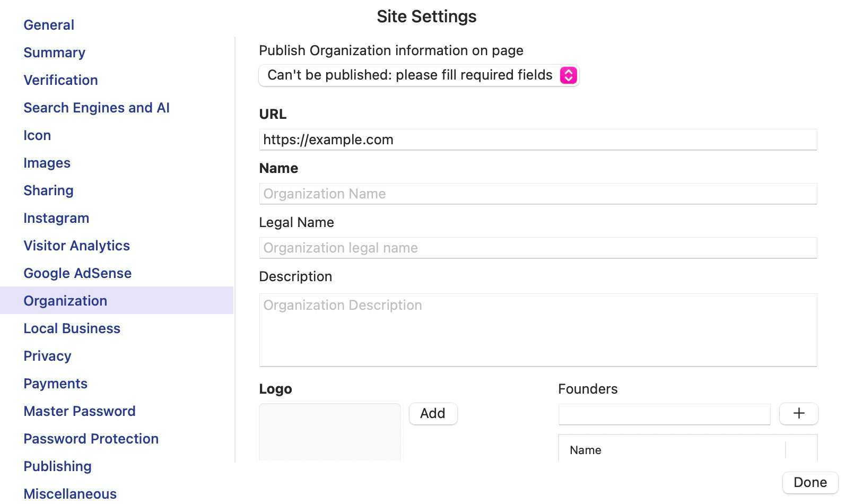Select Instagram in the sidebar
Image resolution: width=854 pixels, height=504 pixels.
[x=56, y=218]
